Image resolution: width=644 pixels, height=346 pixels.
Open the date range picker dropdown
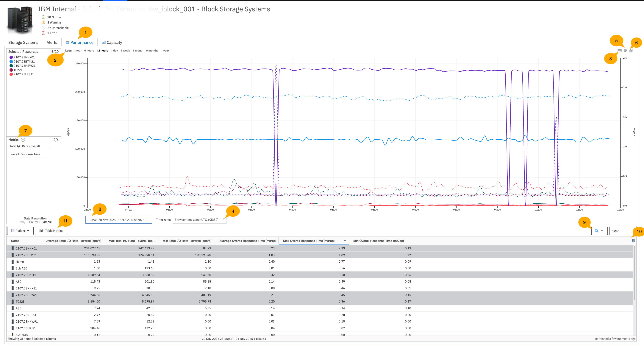pyautogui.click(x=119, y=220)
